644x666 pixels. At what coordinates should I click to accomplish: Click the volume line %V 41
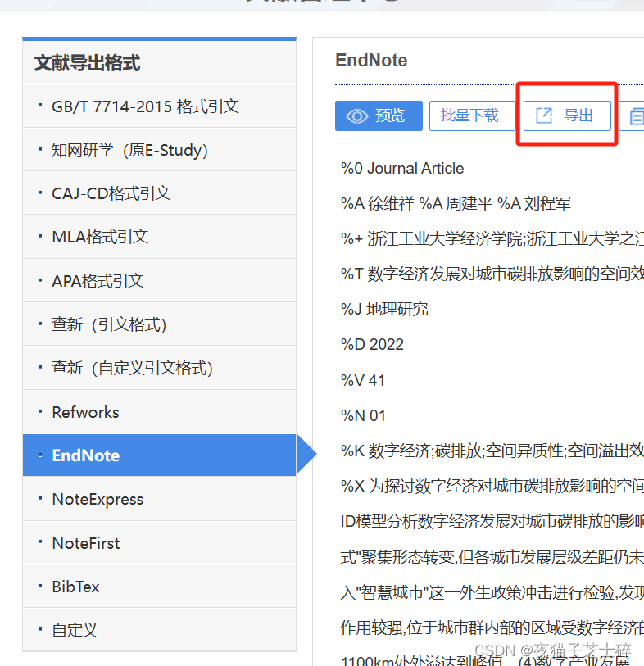pyautogui.click(x=363, y=381)
